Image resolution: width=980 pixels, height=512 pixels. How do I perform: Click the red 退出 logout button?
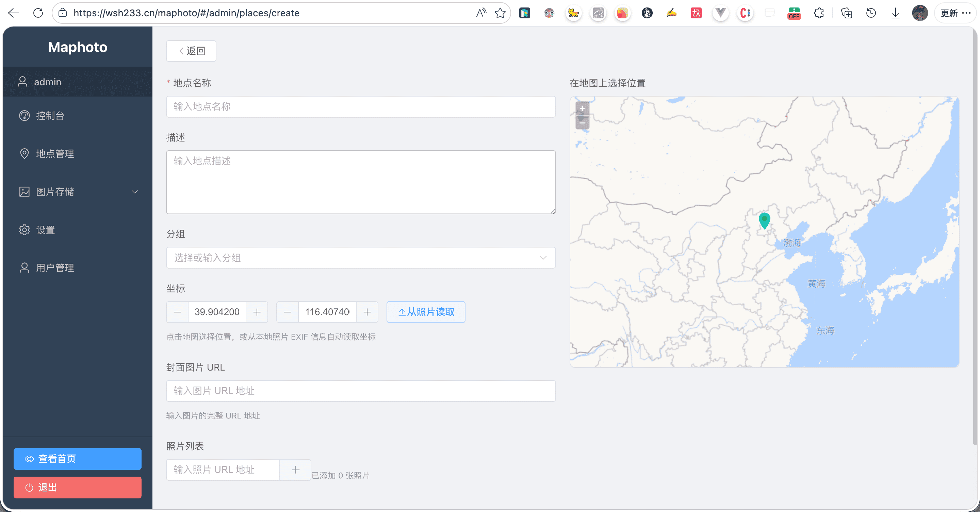[x=77, y=487]
